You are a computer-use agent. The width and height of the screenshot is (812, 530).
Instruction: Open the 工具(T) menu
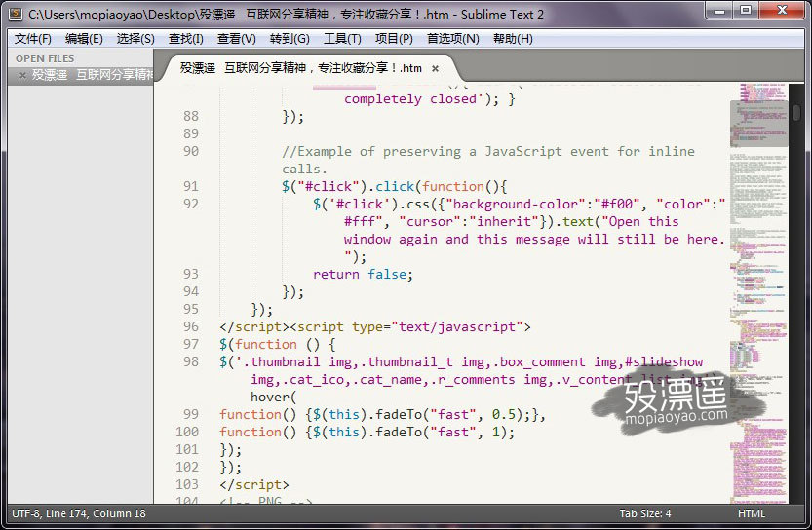coord(342,39)
